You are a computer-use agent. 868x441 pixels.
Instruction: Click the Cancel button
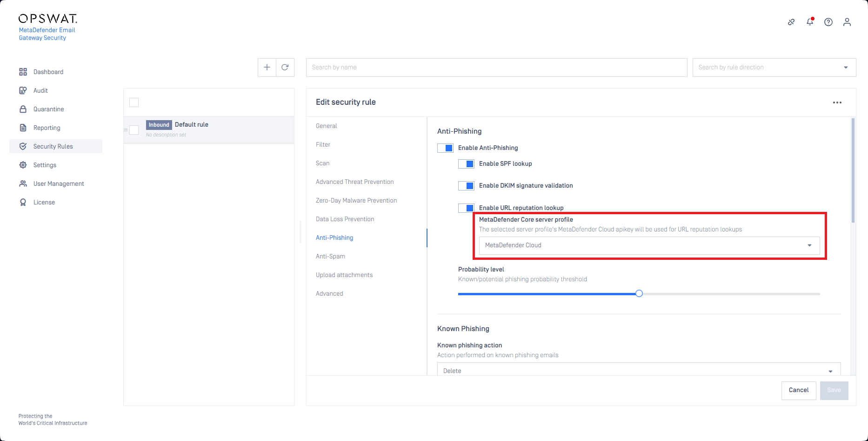[x=799, y=390]
